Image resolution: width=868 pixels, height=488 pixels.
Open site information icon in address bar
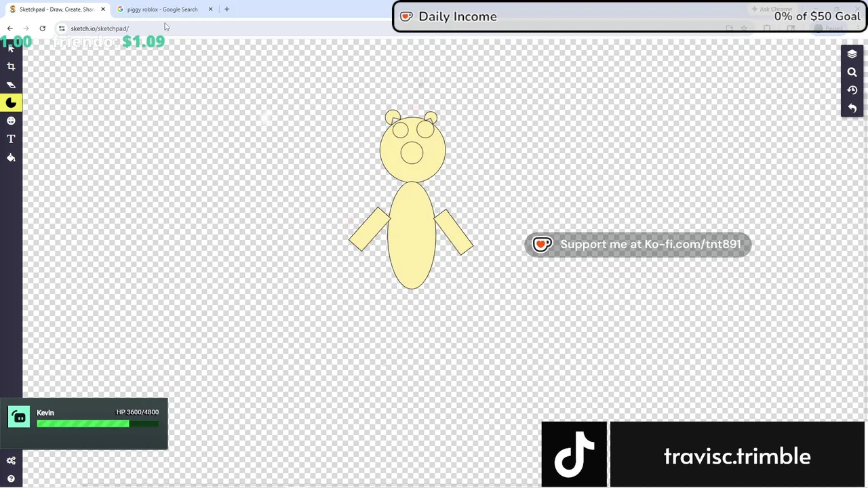point(62,28)
